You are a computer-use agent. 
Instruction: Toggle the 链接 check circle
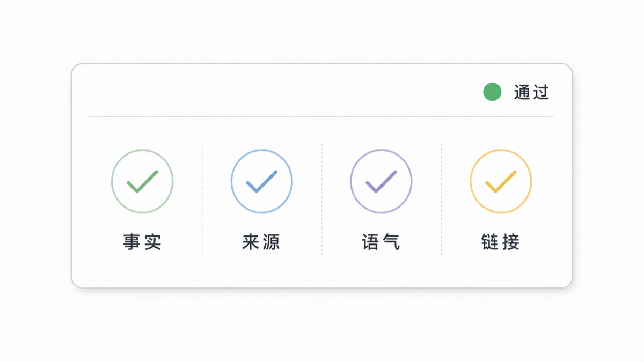(x=501, y=181)
